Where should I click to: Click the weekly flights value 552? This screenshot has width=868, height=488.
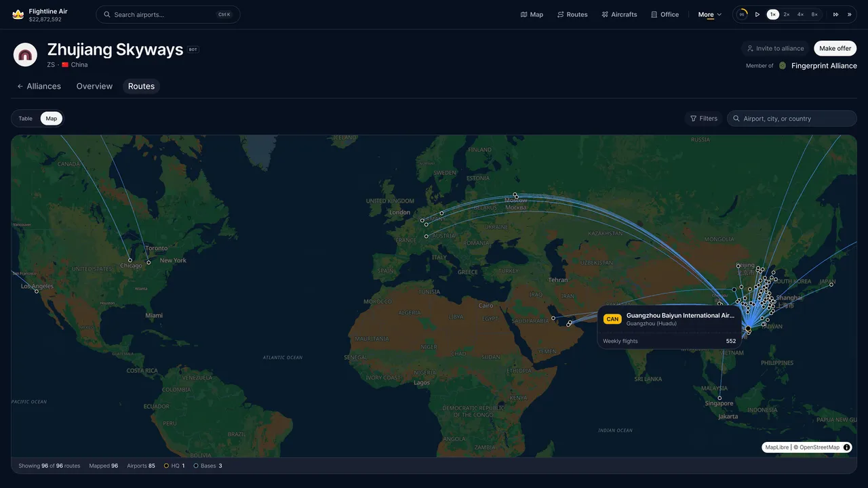point(731,341)
